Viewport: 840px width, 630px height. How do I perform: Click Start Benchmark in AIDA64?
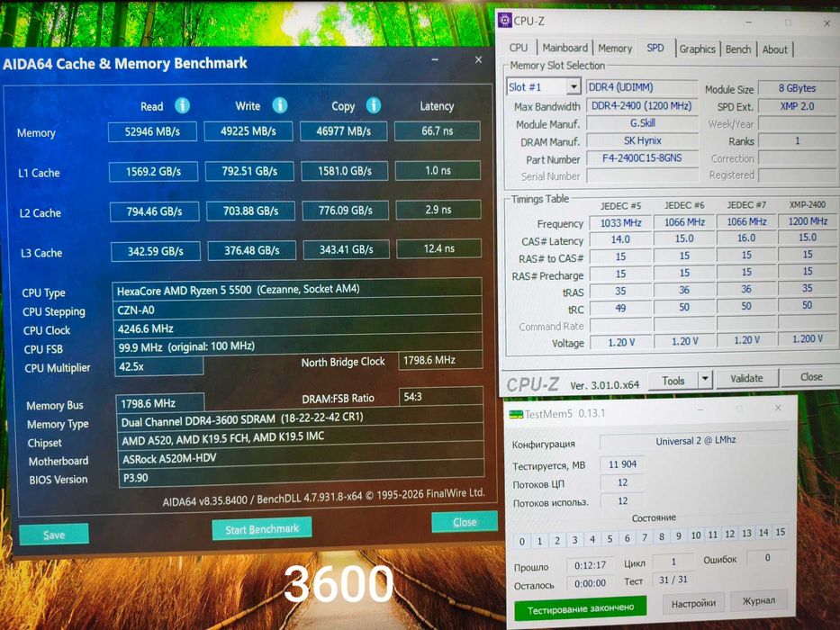[x=262, y=529]
